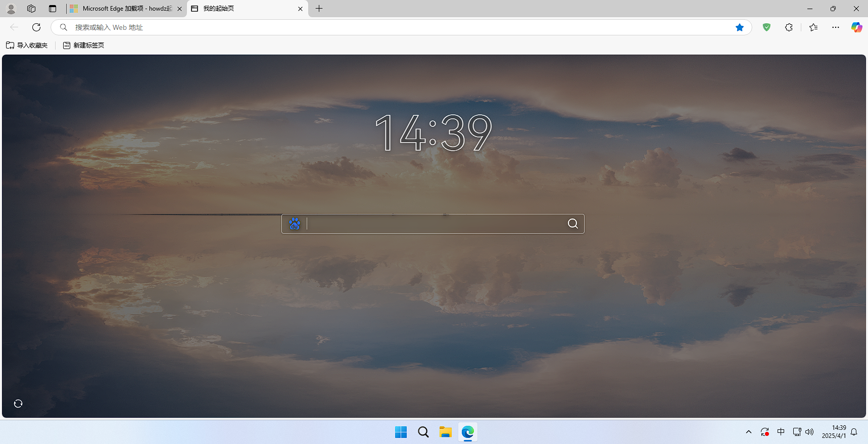This screenshot has width=868, height=444.
Task: Open the notifications bell icon
Action: tap(854, 432)
